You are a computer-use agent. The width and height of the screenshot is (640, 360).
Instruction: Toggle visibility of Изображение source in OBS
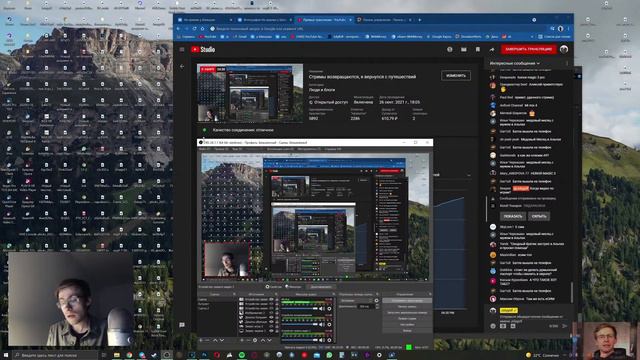pyautogui.click(x=271, y=313)
